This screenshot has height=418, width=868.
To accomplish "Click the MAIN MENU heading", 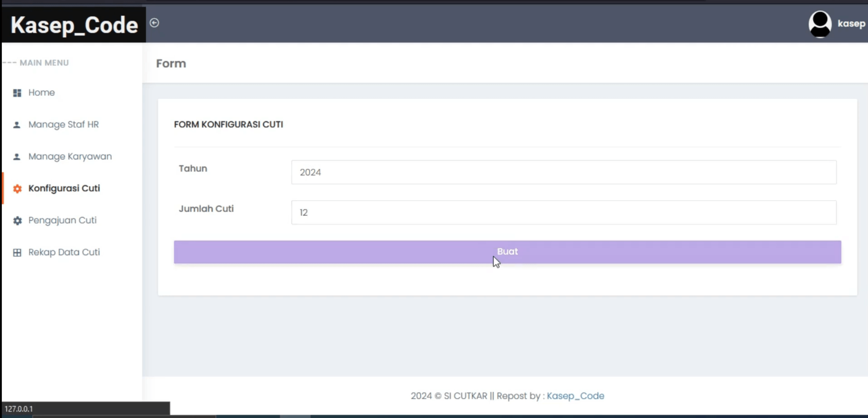I will [x=44, y=63].
